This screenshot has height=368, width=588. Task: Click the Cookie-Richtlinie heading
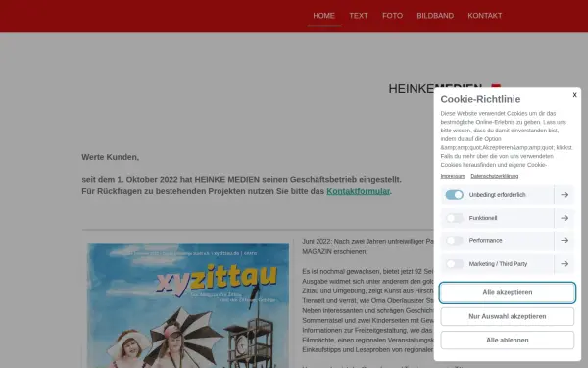pos(480,99)
